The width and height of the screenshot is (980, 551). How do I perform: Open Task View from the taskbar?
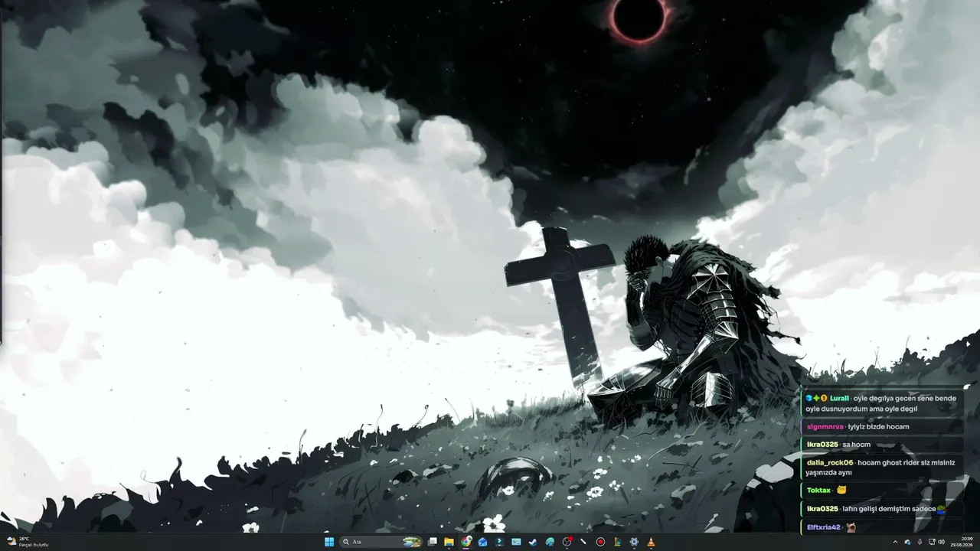(x=433, y=542)
